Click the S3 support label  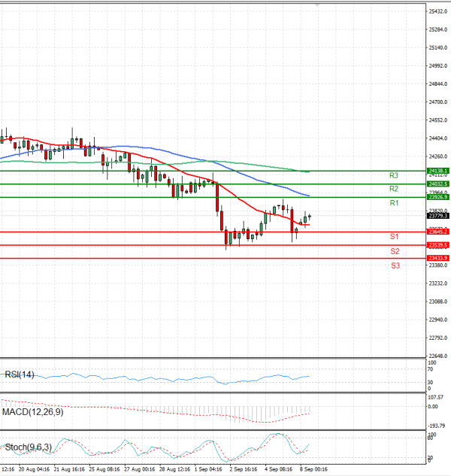point(395,266)
